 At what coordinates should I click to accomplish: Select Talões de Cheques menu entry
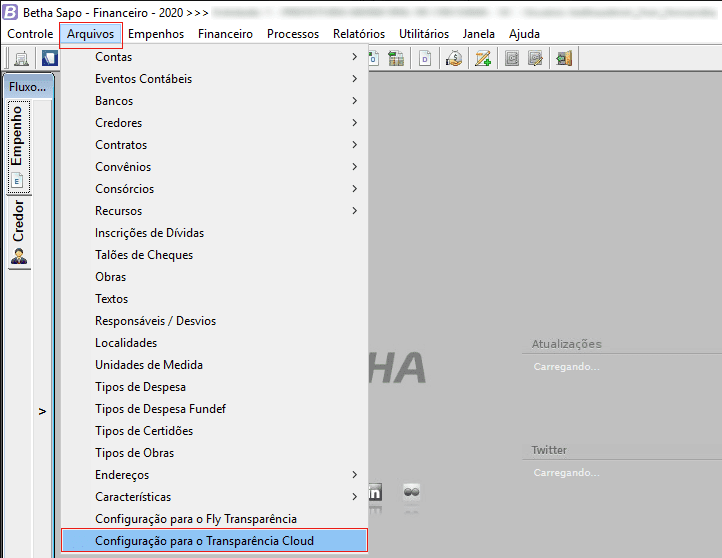pos(215,255)
